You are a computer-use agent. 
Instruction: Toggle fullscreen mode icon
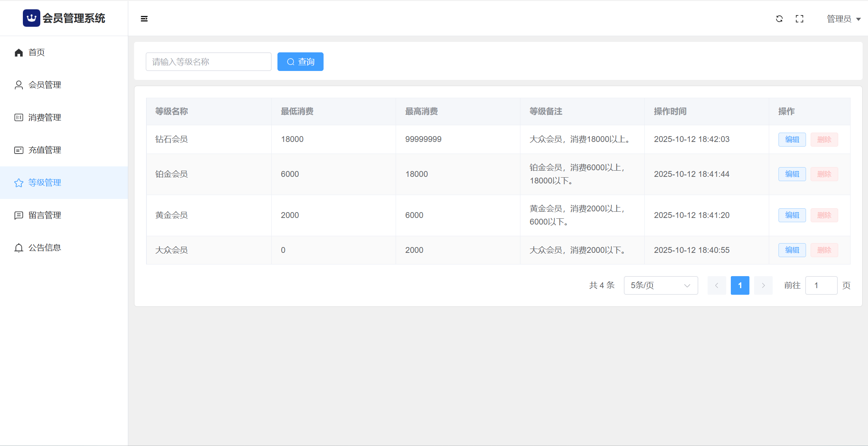pos(799,19)
